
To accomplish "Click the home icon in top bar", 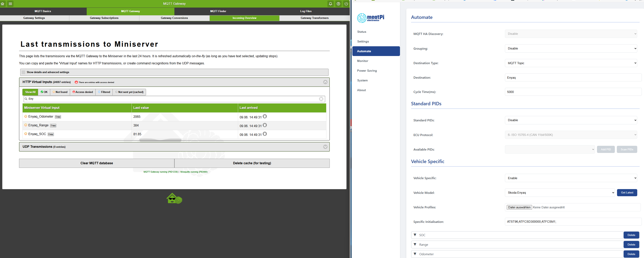I will pyautogui.click(x=3, y=4).
